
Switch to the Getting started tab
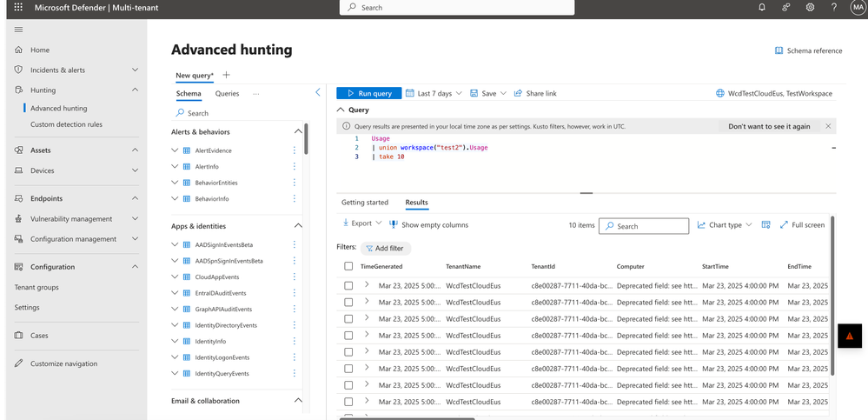point(365,203)
